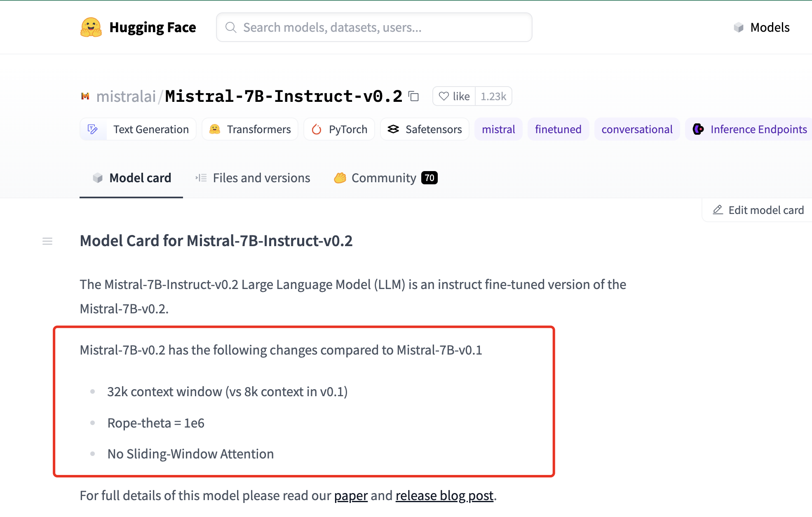Image resolution: width=812 pixels, height=517 pixels.
Task: Click the 'No Sliding-Window Attention' bullet text
Action: (190, 454)
